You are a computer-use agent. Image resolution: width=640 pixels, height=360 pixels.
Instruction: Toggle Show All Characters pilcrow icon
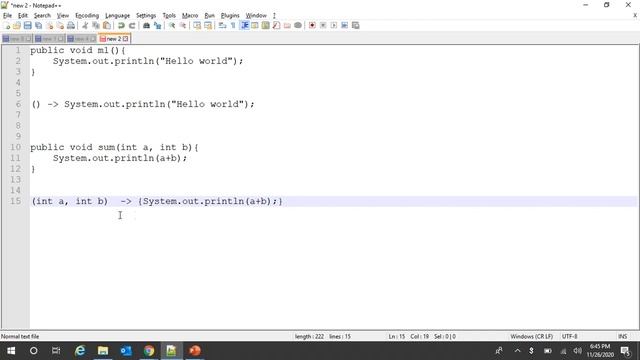click(233, 26)
